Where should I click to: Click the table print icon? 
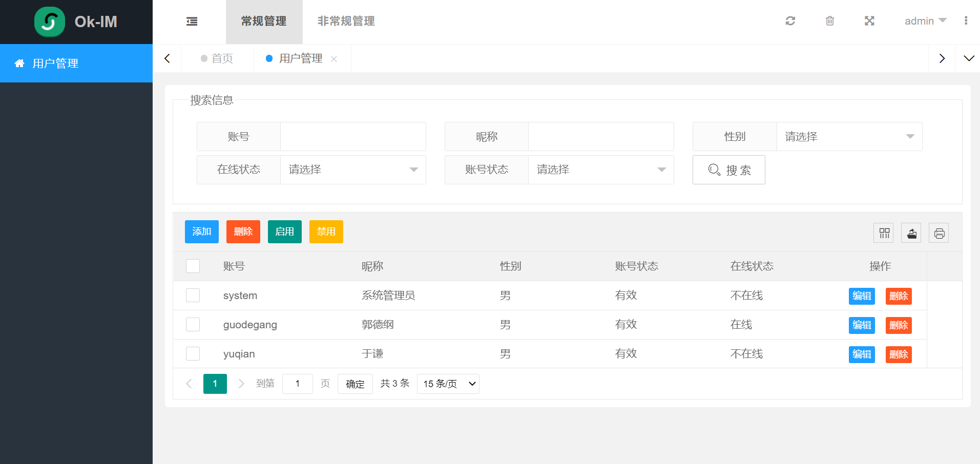939,233
